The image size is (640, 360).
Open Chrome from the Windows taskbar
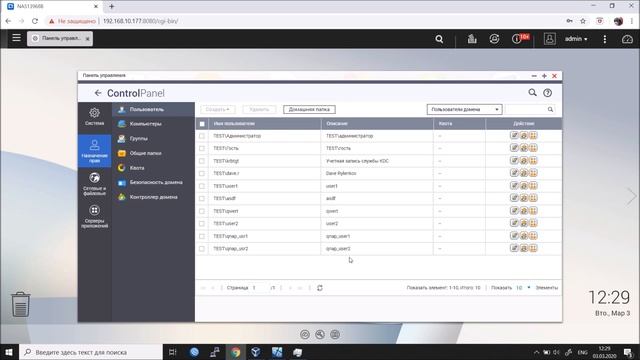tap(235, 352)
